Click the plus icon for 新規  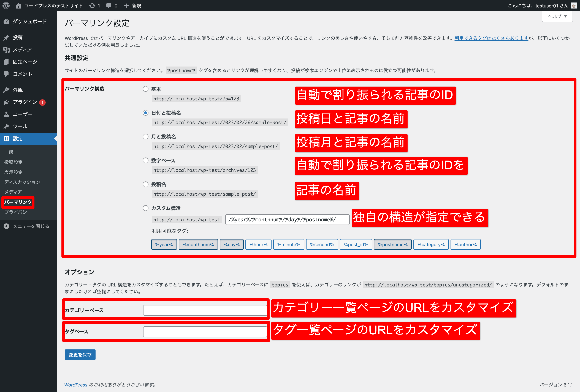[x=127, y=5]
